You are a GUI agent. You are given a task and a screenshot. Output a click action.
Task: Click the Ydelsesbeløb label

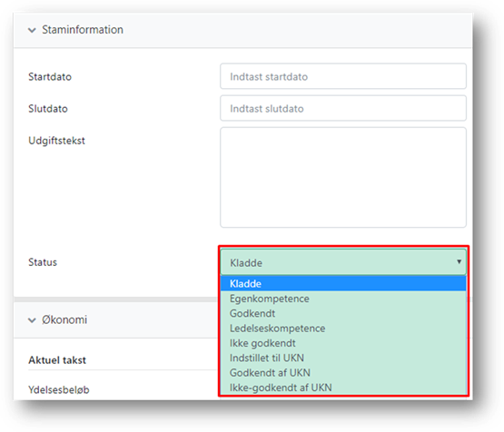(x=59, y=389)
